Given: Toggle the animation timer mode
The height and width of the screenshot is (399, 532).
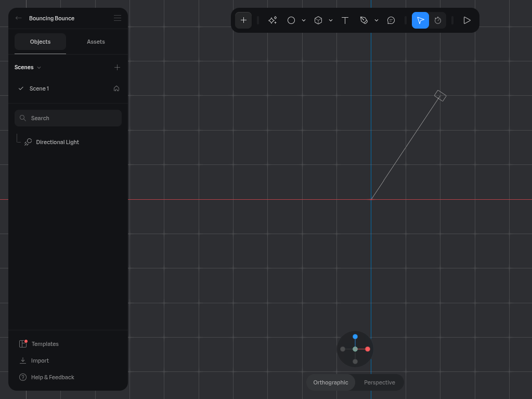Looking at the screenshot, I should tap(438, 20).
